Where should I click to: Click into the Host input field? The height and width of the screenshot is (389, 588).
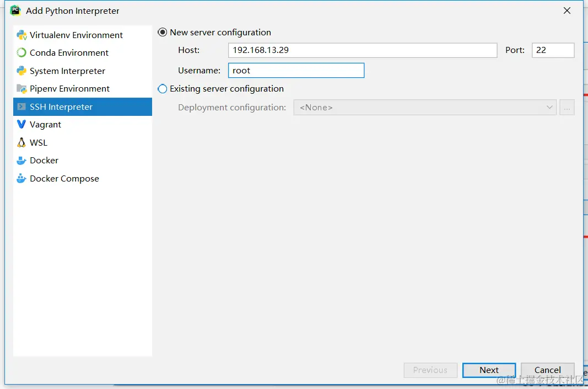point(363,50)
